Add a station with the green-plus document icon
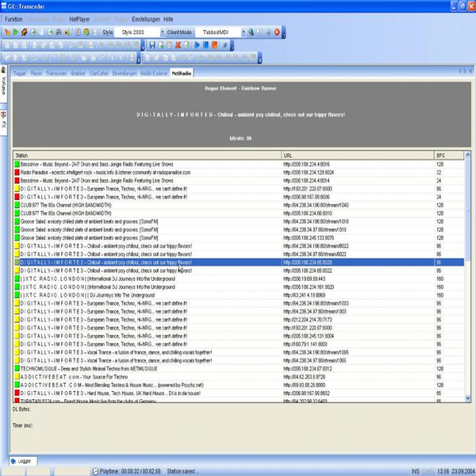The height and width of the screenshot is (476, 476). tap(161, 45)
